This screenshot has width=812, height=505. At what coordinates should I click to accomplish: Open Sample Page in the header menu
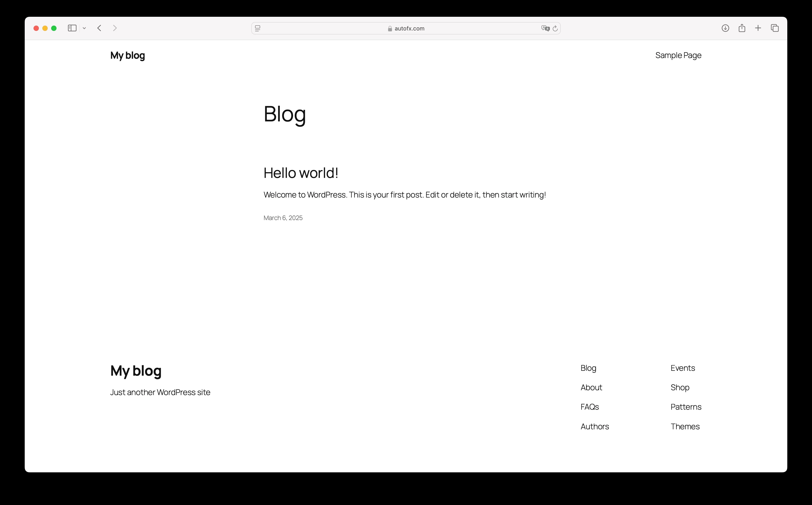click(678, 55)
